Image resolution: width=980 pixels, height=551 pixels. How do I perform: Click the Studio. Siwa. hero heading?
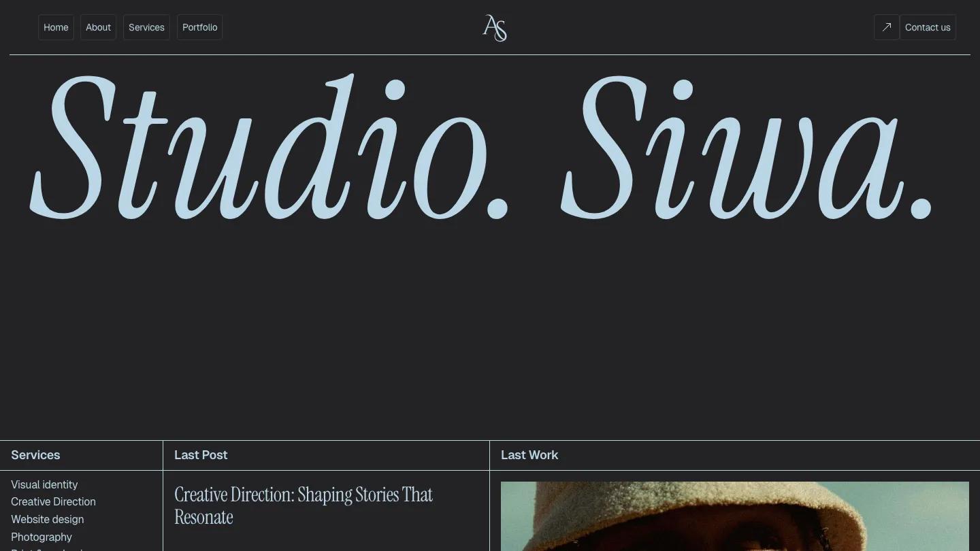(480, 147)
